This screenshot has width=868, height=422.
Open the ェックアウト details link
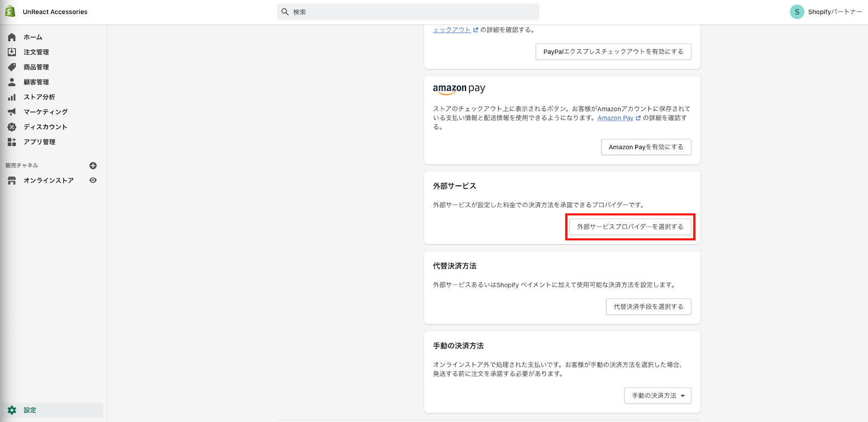pos(452,30)
